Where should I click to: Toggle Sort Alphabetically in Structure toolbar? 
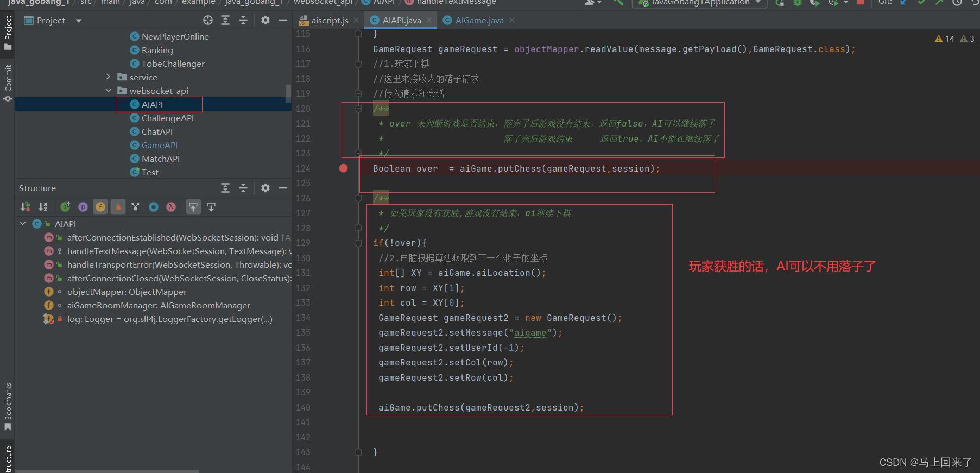point(43,207)
